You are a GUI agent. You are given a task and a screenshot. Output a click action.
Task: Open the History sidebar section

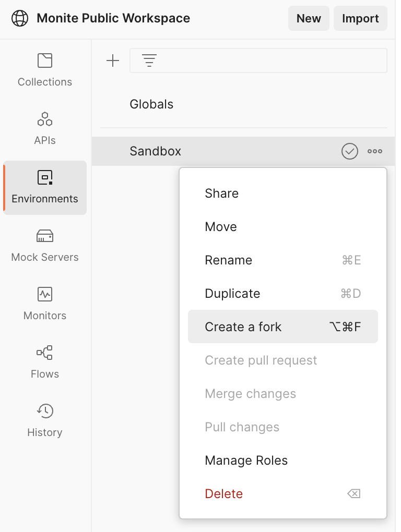45,420
